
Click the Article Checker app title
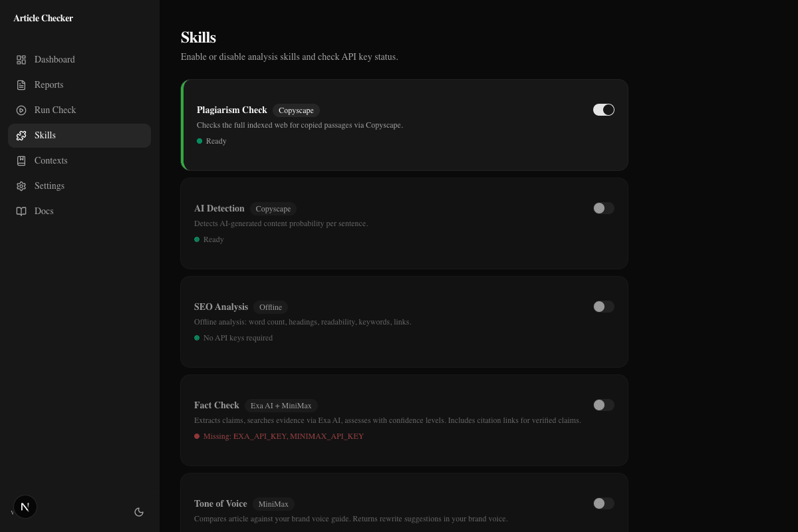pos(43,19)
